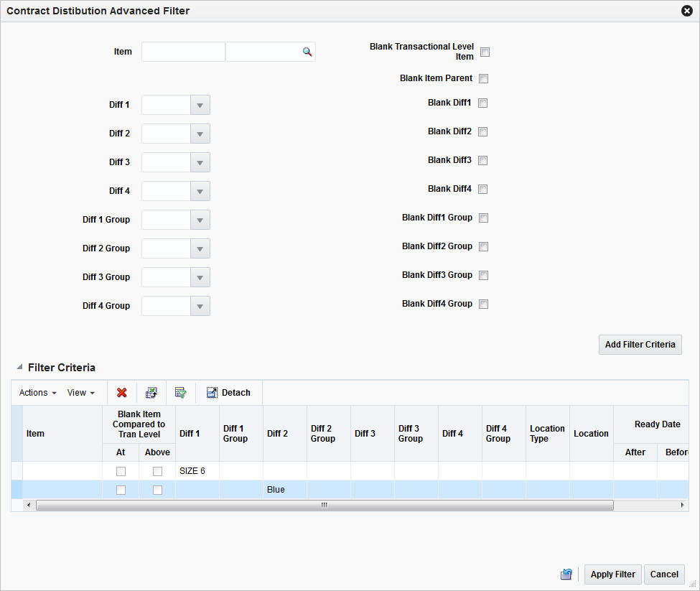Enable the Blank Item Parent checkbox
This screenshot has height=591, width=700.
click(484, 78)
